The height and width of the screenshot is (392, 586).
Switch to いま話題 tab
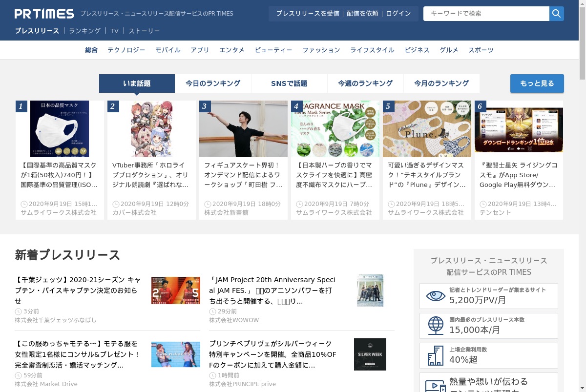137,83
